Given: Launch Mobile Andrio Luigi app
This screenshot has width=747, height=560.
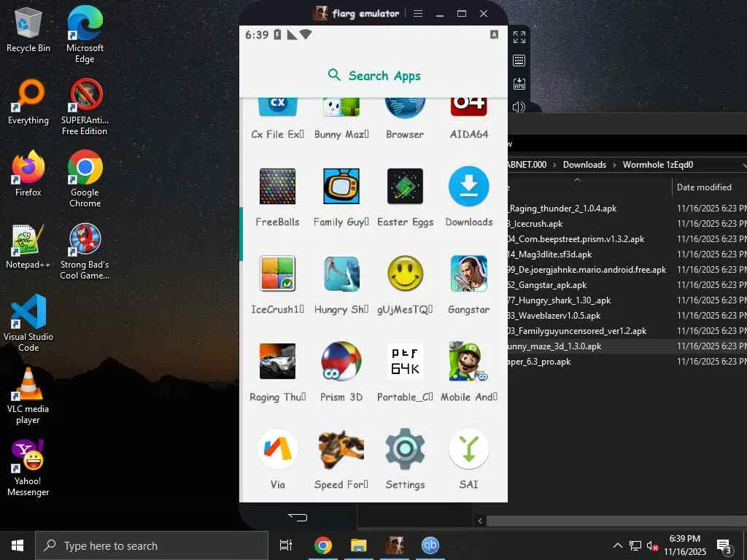Looking at the screenshot, I should [469, 372].
